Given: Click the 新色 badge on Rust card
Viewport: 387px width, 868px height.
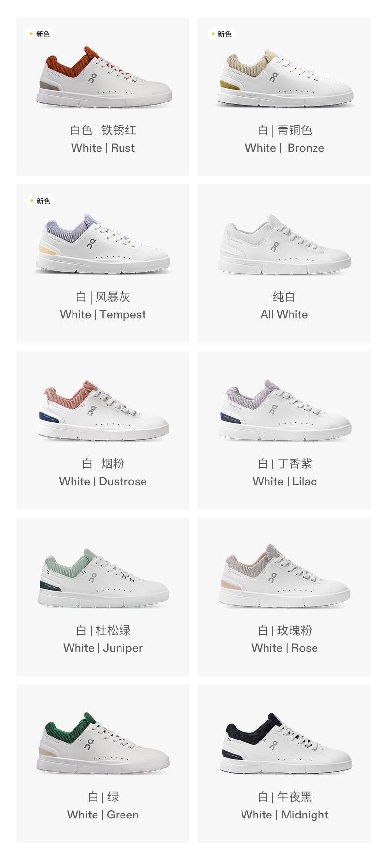Looking at the screenshot, I should [x=39, y=34].
